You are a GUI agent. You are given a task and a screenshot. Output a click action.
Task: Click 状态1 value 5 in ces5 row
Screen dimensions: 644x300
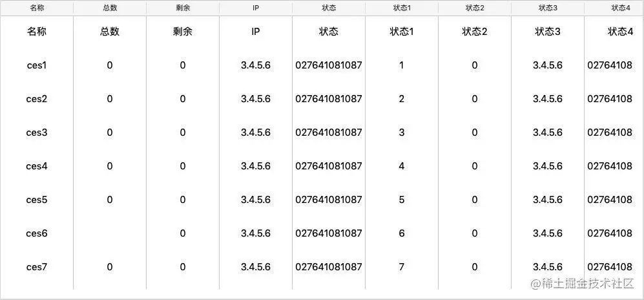(401, 200)
